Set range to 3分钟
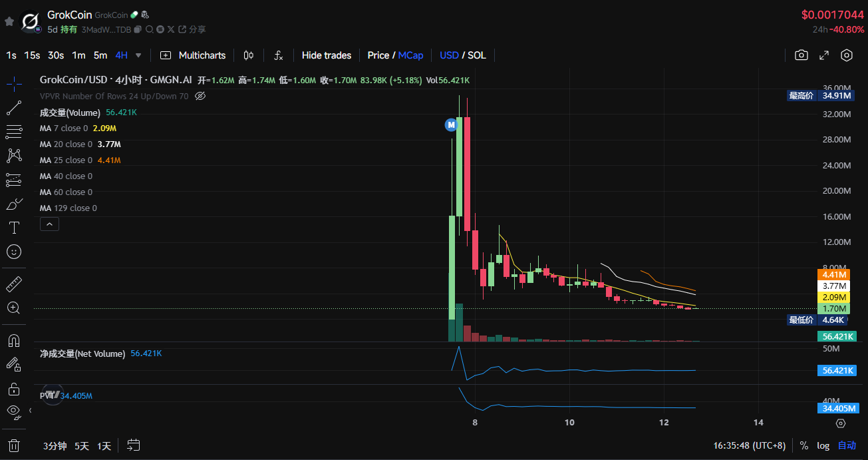The height and width of the screenshot is (460, 868). tap(55, 446)
